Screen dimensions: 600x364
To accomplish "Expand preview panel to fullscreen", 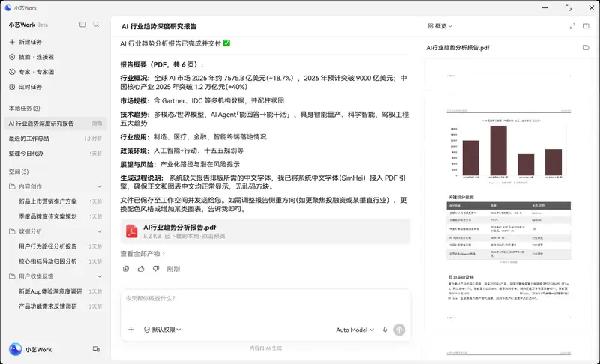I will [572, 26].
